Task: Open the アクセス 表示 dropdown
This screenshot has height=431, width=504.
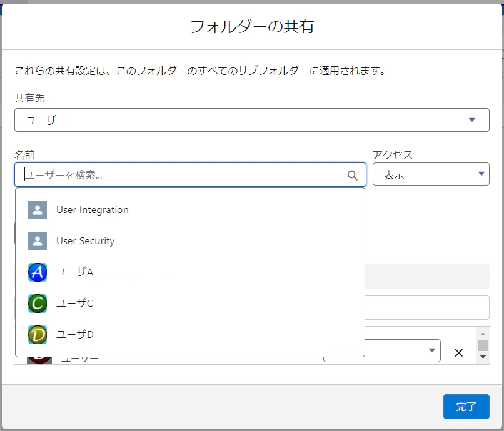Action: [x=431, y=174]
